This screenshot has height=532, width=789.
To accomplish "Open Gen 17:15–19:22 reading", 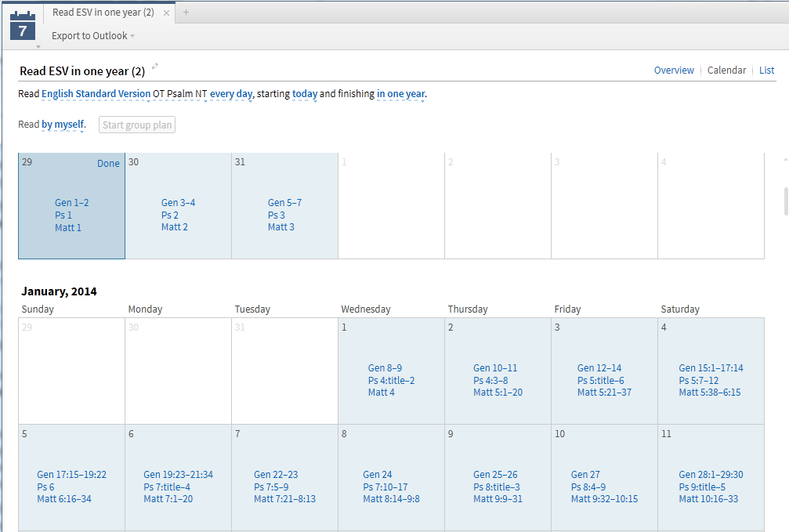I will (71, 475).
